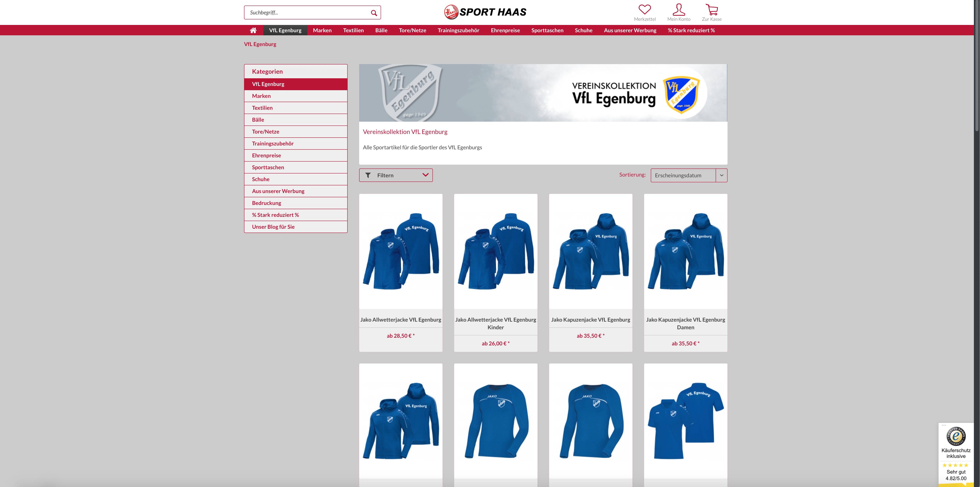Click the search magnifier icon
This screenshot has height=487, width=980.
pos(374,13)
